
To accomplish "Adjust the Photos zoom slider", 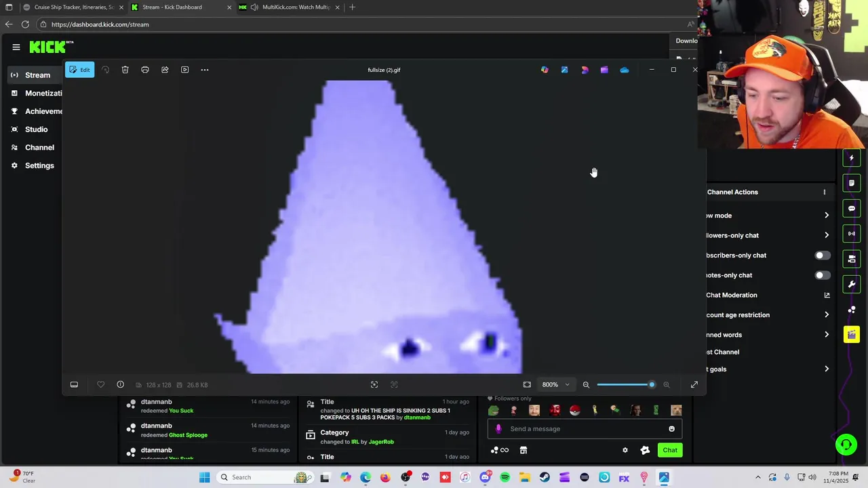I will (x=626, y=385).
